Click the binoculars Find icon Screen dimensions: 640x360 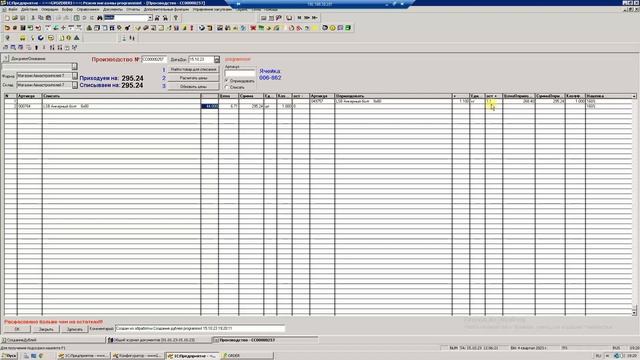tap(100, 18)
